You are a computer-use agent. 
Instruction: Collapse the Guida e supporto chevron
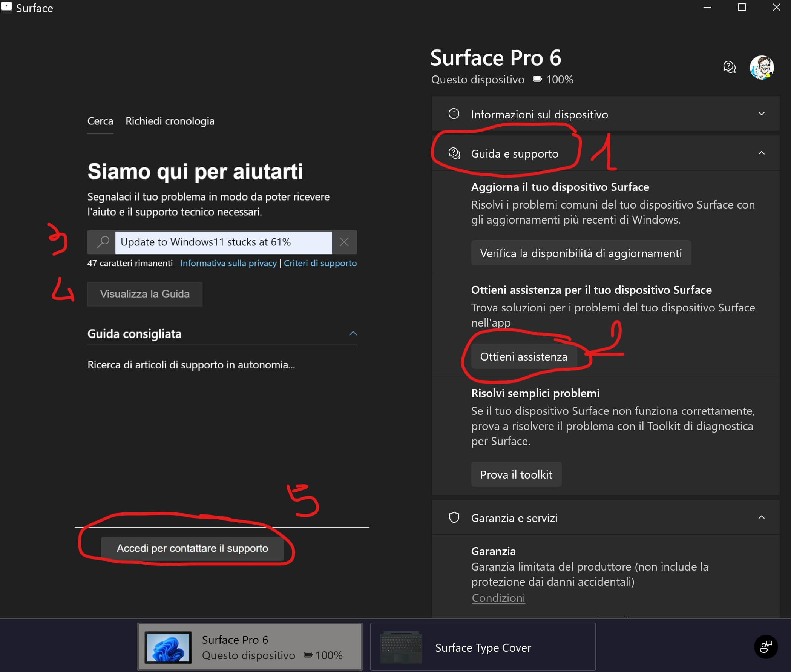pyautogui.click(x=761, y=153)
